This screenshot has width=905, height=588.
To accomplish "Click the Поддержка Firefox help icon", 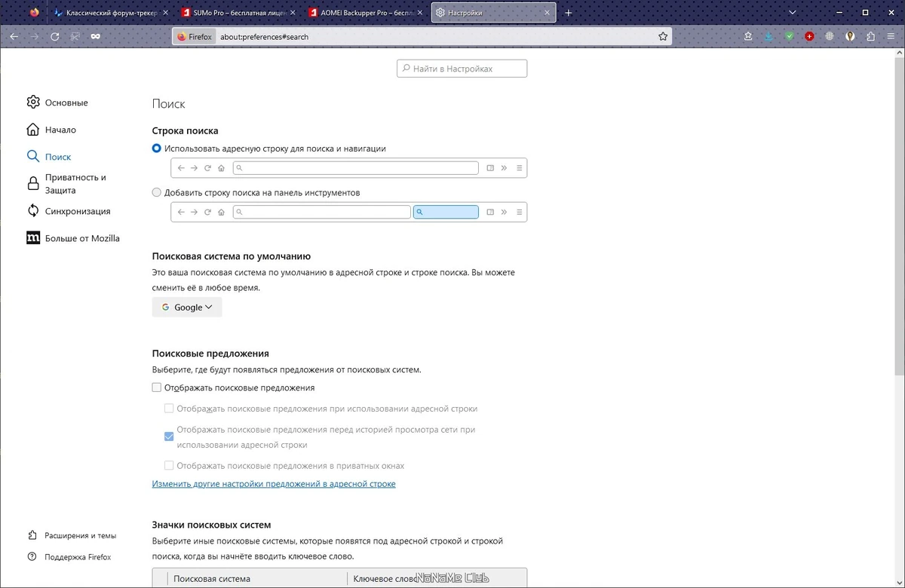I will click(32, 557).
